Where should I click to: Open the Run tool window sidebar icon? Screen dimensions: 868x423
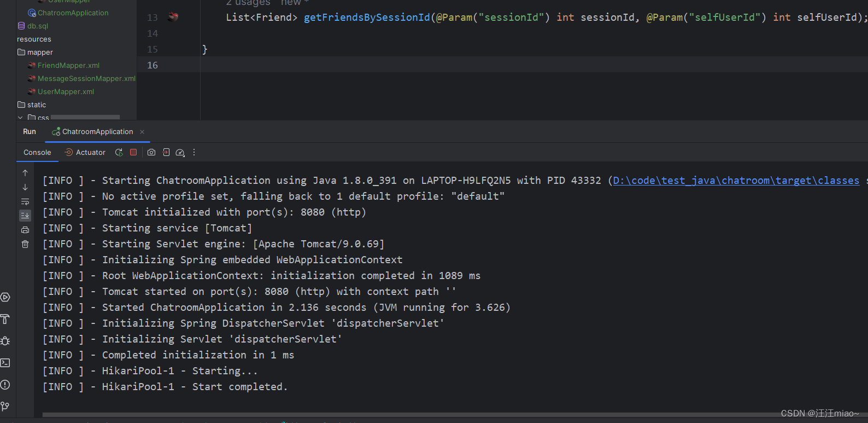click(5, 297)
